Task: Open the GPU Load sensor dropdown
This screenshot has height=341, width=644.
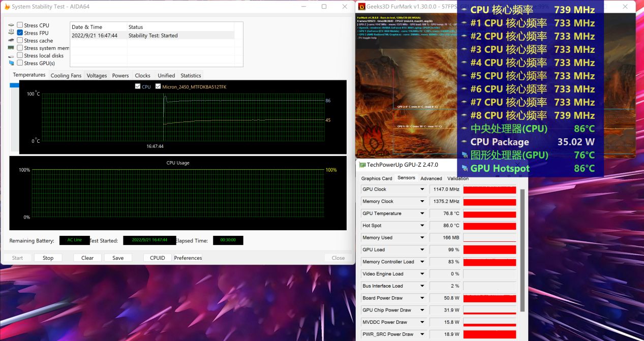Action: (x=422, y=250)
